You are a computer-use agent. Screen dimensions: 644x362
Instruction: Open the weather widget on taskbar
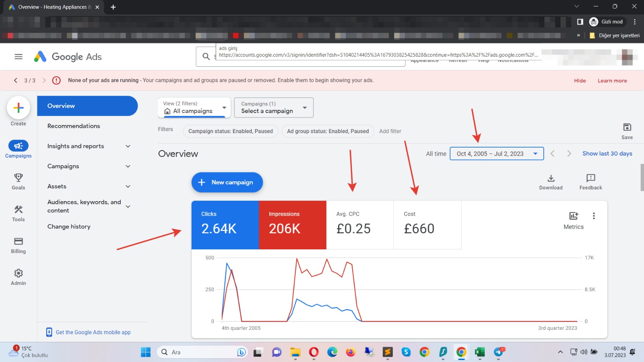(x=28, y=352)
